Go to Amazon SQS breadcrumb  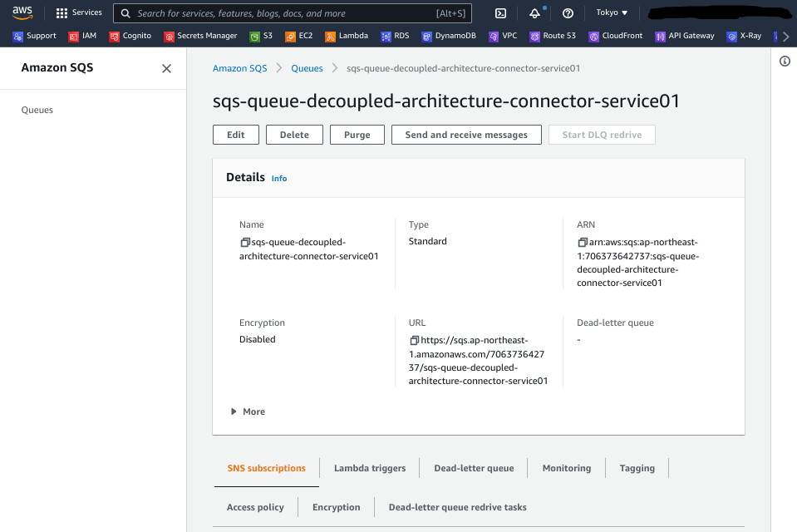tap(240, 68)
